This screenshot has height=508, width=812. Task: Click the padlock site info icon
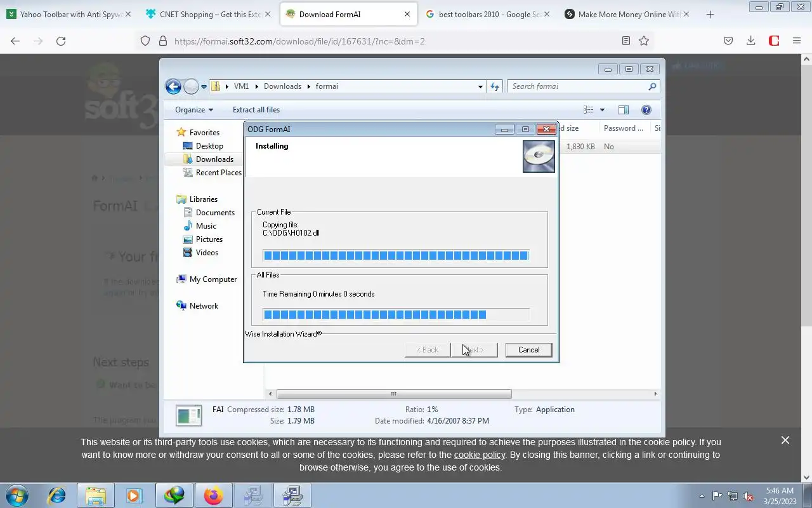[162, 41]
